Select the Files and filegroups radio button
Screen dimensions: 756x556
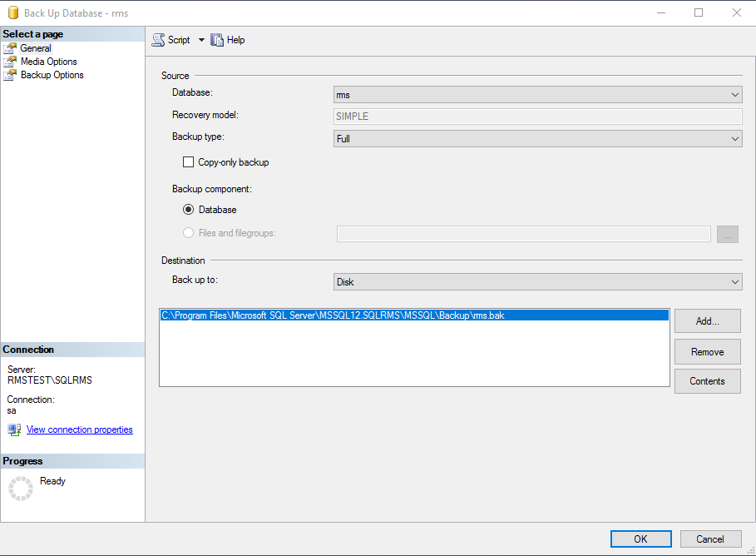(188, 233)
